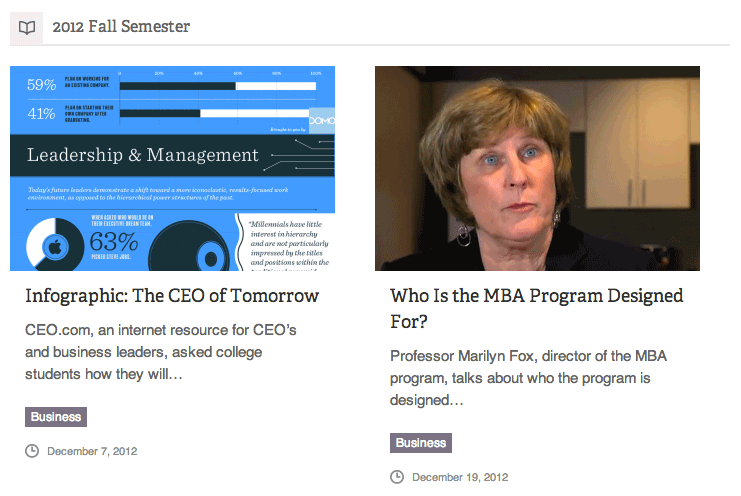The width and height of the screenshot is (741, 496).
Task: Open article 'Infographic: The CEO of Tomorrow'
Action: (x=172, y=296)
